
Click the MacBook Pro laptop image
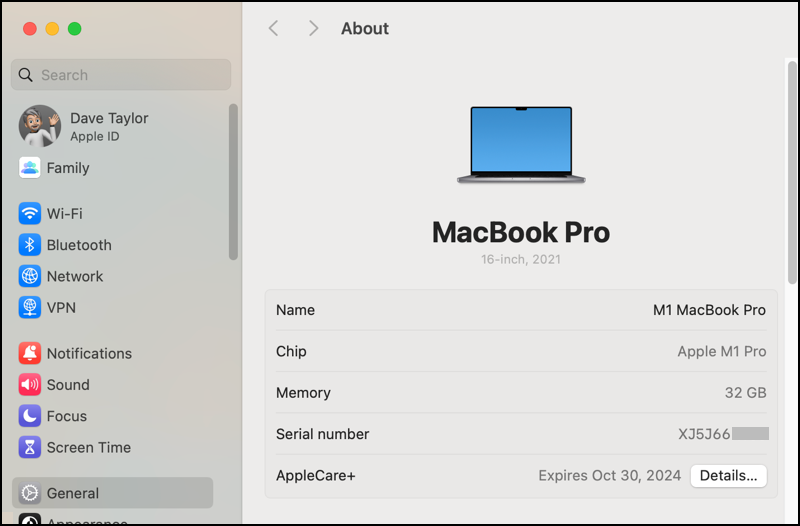[521, 145]
